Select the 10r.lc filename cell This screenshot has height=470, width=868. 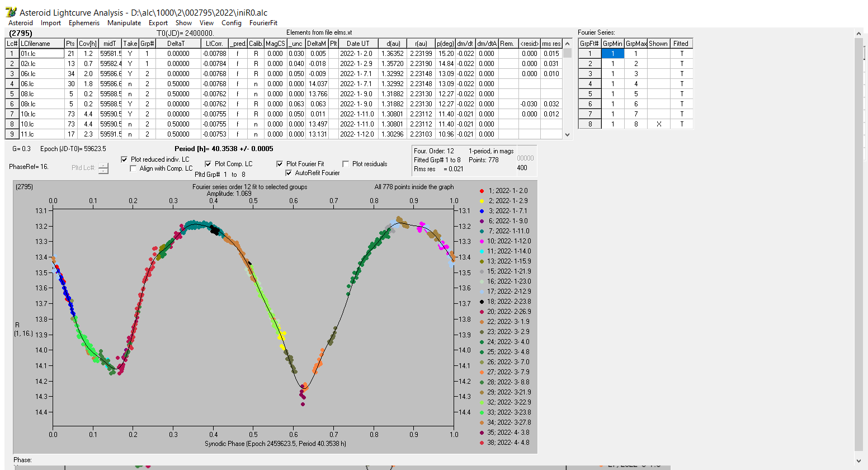[41, 114]
